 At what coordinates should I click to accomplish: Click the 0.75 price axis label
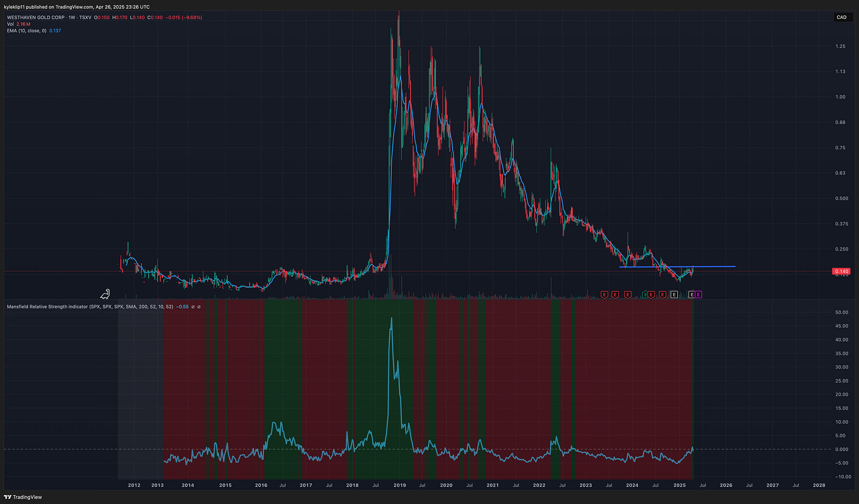(x=840, y=147)
